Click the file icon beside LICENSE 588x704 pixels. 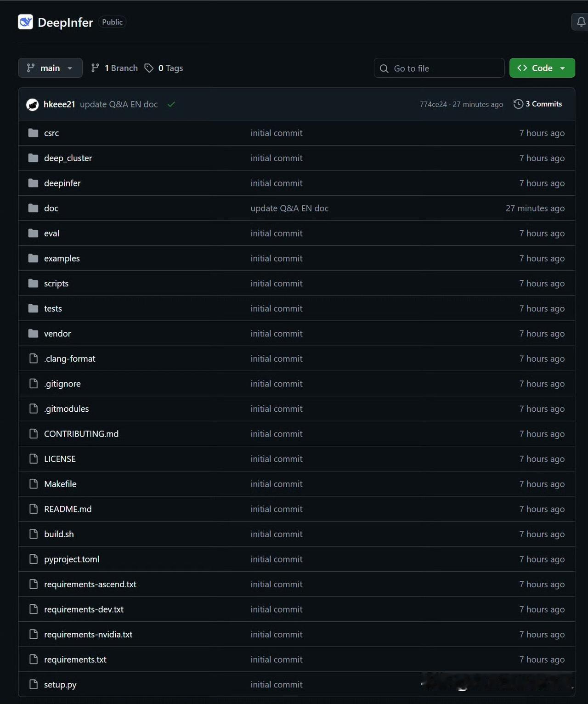click(x=33, y=459)
